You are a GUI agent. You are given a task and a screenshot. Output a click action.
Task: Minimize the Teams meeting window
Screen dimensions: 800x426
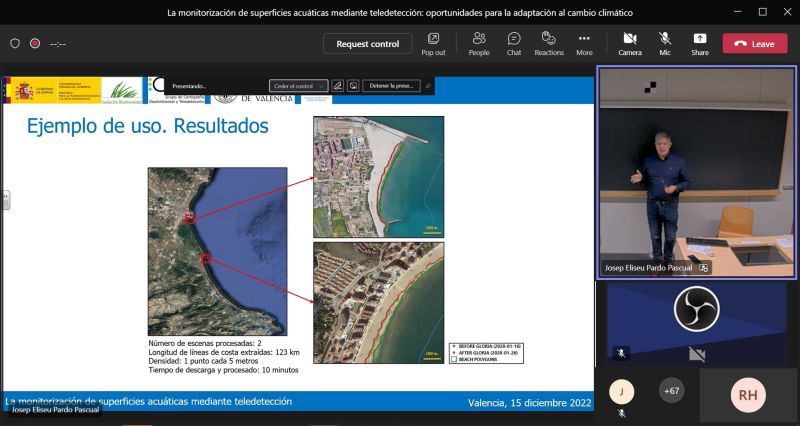(738, 12)
